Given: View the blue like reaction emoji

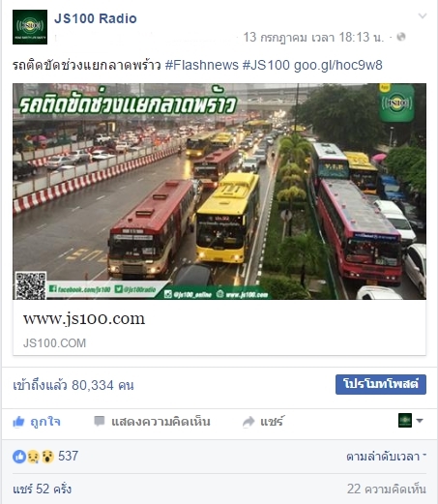Looking at the screenshot, I should [x=19, y=457].
